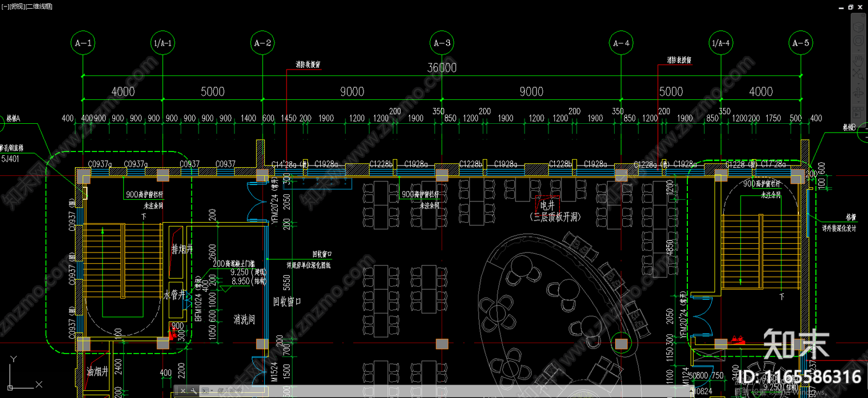Launch the full navigation wheel
The height and width of the screenshot is (398, 868).
pos(858,41)
